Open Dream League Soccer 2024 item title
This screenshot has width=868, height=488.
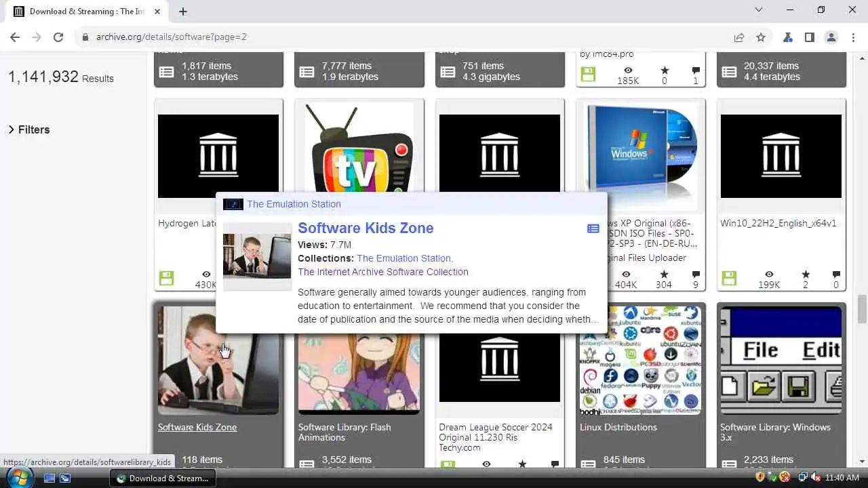[x=496, y=437]
